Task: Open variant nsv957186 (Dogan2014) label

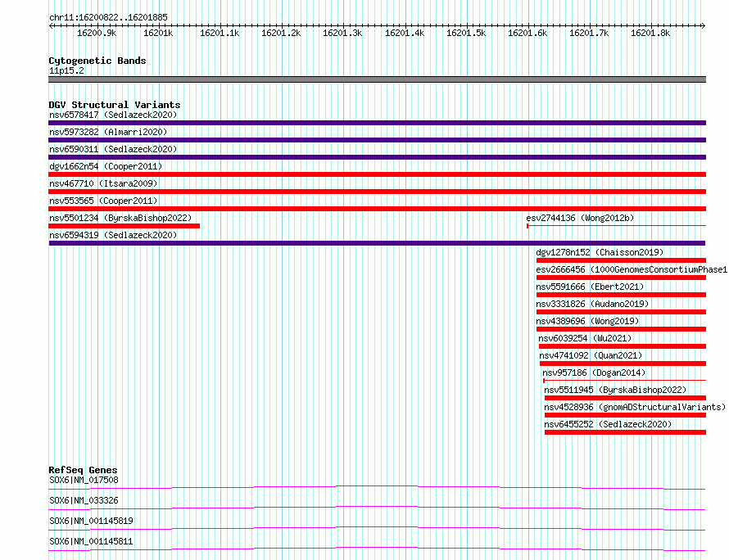Action: [x=594, y=373]
